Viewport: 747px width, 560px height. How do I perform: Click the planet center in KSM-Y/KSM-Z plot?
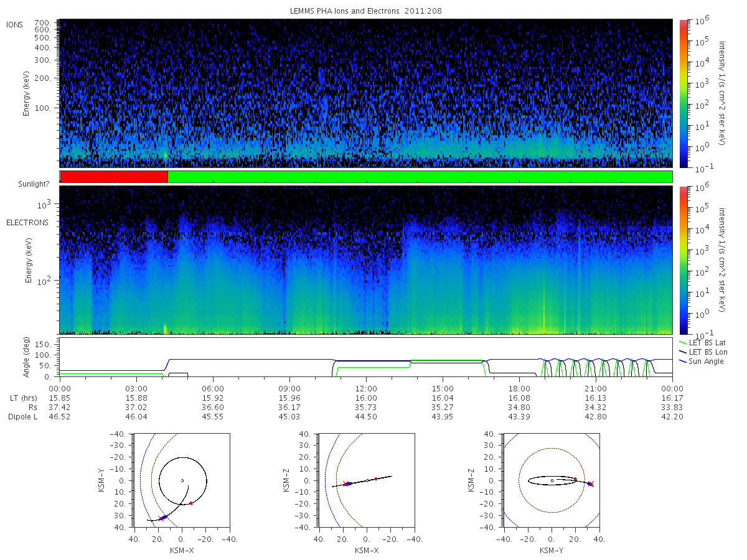(552, 480)
